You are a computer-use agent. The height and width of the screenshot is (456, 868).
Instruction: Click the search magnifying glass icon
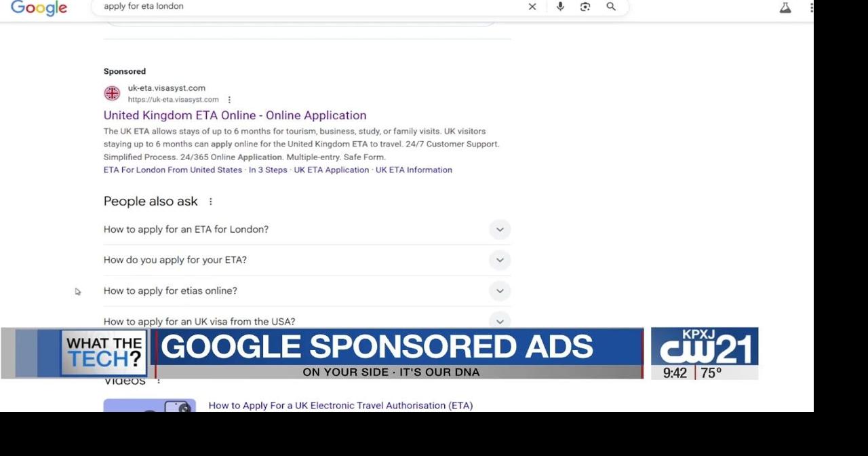tap(610, 7)
